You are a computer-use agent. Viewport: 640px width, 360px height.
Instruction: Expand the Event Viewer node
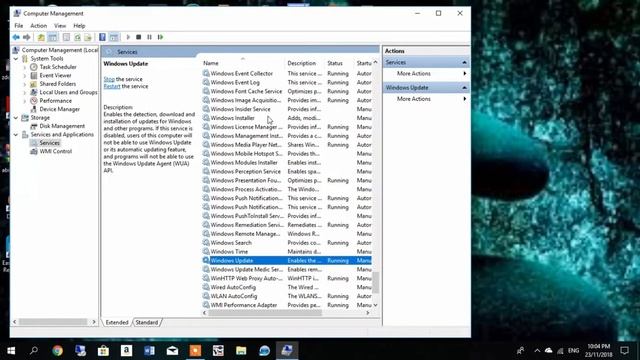point(25,76)
